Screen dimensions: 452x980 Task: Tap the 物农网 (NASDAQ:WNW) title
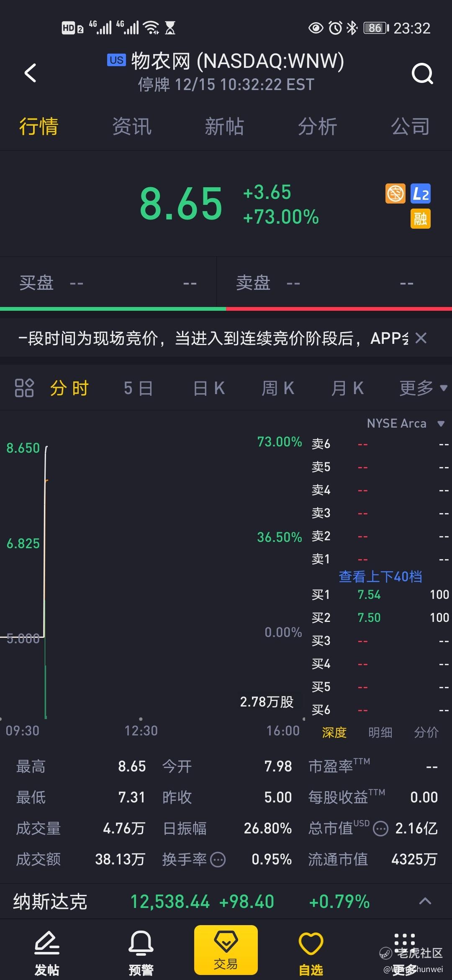coord(238,61)
